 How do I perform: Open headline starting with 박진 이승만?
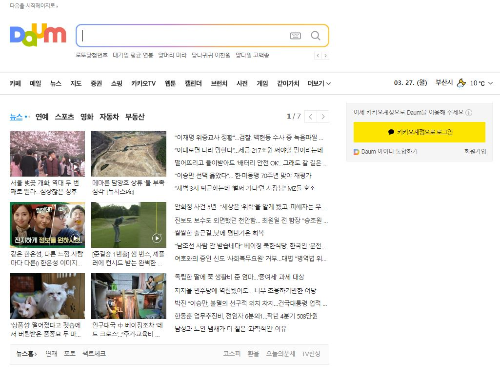coord(251,303)
